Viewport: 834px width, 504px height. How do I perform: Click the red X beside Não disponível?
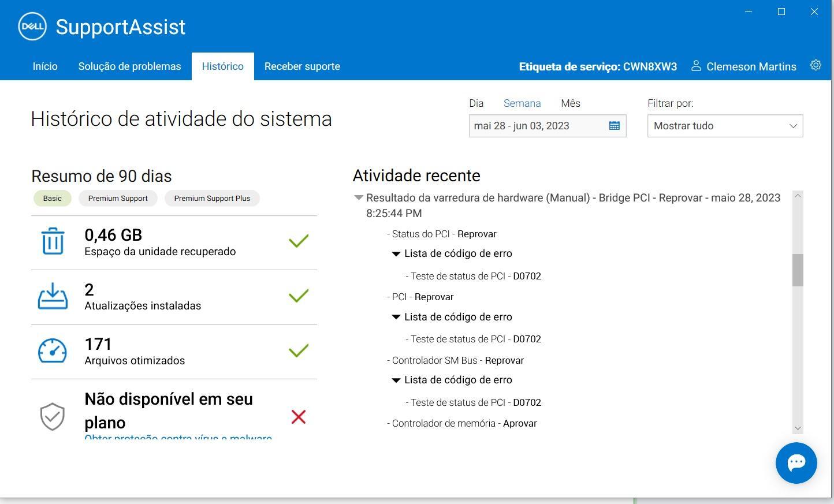point(299,417)
